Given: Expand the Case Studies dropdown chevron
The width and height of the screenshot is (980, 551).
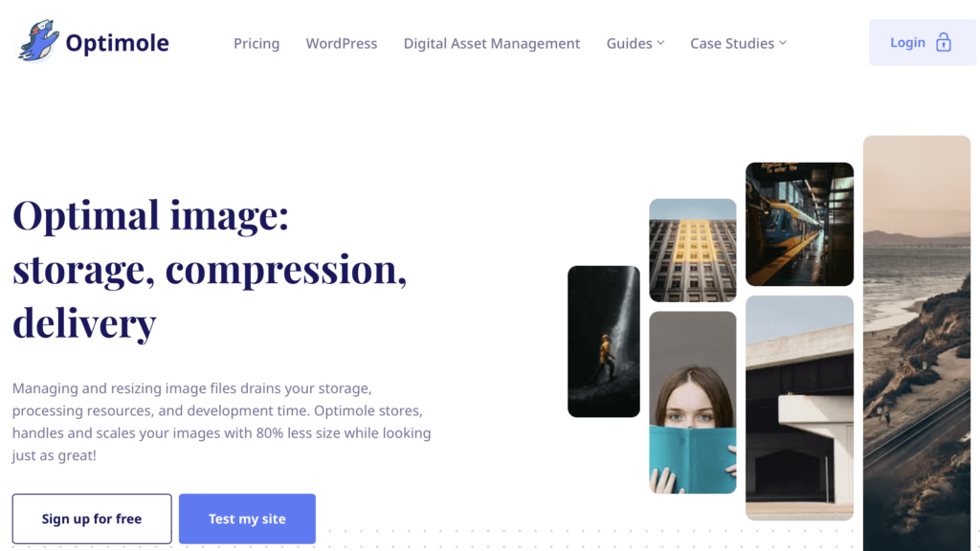Looking at the screenshot, I should 783,43.
